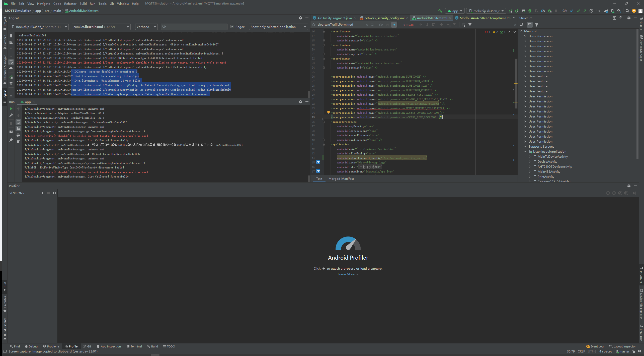Toggle Soft-Wrap in Logcat toolbar
The height and width of the screenshot is (356, 644).
point(11,62)
